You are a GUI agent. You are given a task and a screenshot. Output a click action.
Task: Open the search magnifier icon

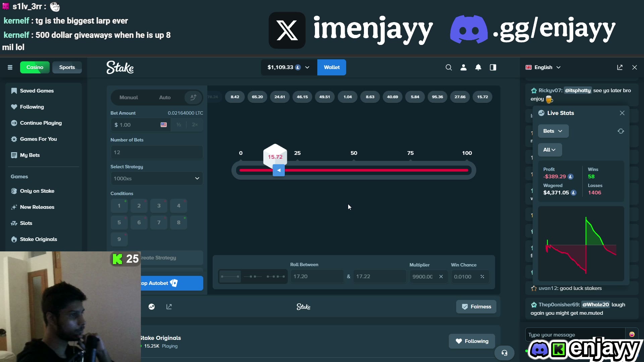coord(448,67)
